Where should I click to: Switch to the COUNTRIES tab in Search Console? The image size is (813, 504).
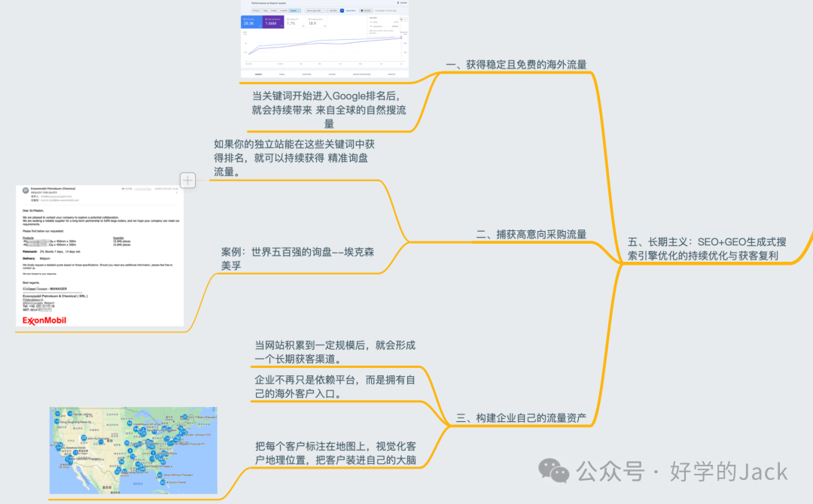pos(306,74)
